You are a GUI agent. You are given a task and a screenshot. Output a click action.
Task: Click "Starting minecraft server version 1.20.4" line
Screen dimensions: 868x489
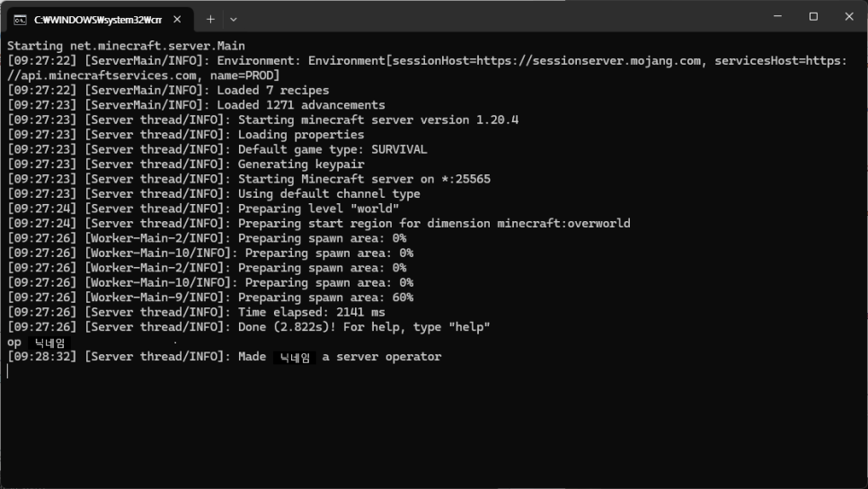tap(377, 120)
